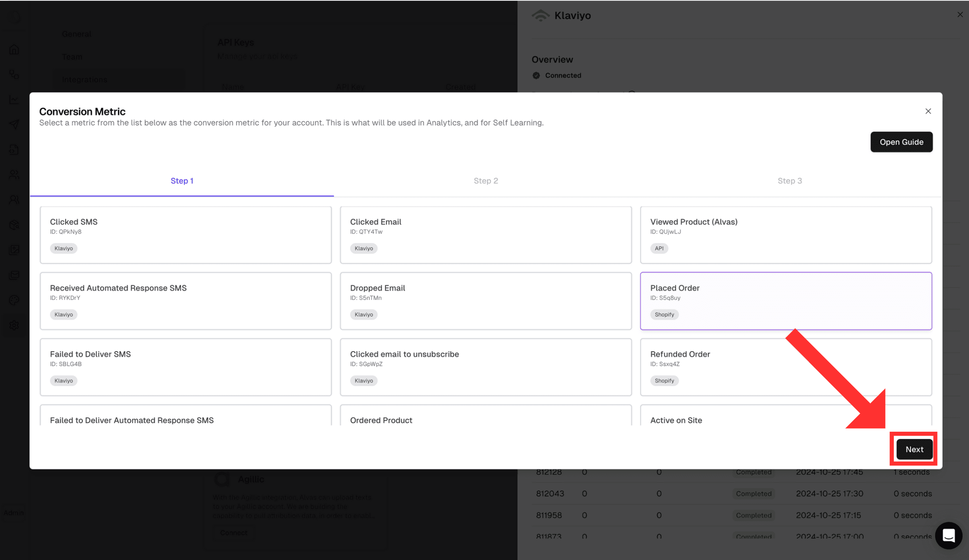Open the flows icon in sidebar
The width and height of the screenshot is (969, 560).
tap(14, 74)
